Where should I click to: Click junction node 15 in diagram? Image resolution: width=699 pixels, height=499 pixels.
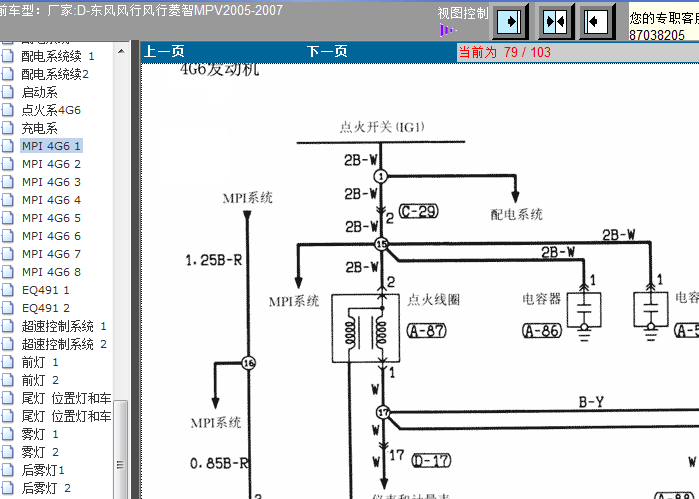pyautogui.click(x=381, y=244)
